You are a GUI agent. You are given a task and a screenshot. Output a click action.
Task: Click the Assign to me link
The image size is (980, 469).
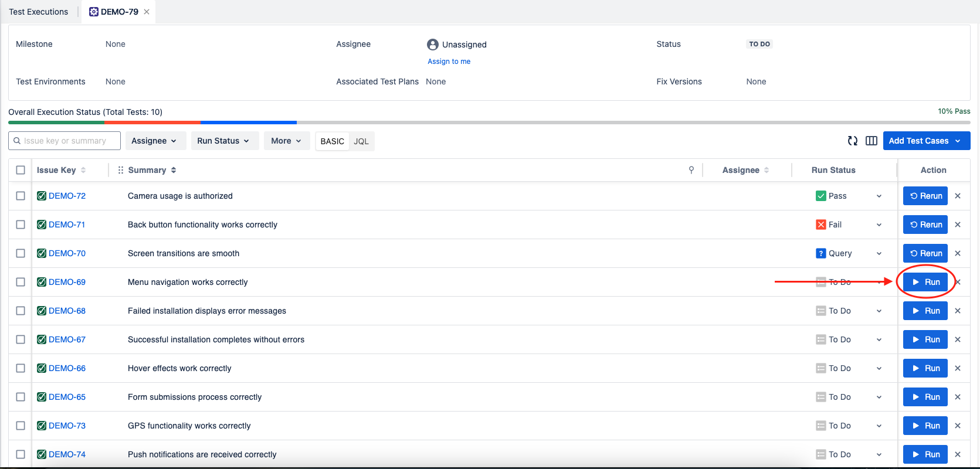point(449,62)
